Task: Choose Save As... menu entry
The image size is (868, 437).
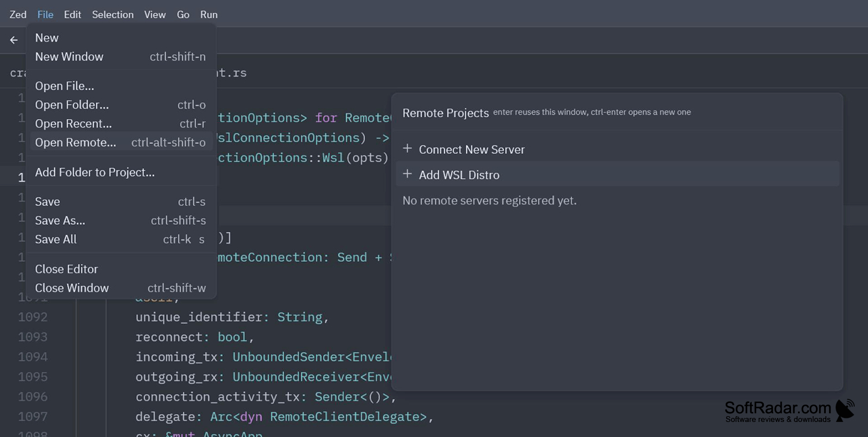Action: (x=122, y=220)
